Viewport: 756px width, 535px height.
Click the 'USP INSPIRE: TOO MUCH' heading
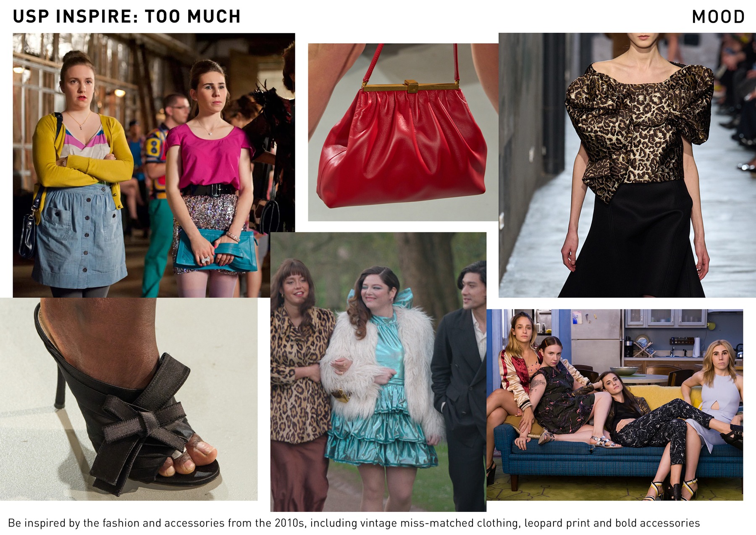click(127, 16)
